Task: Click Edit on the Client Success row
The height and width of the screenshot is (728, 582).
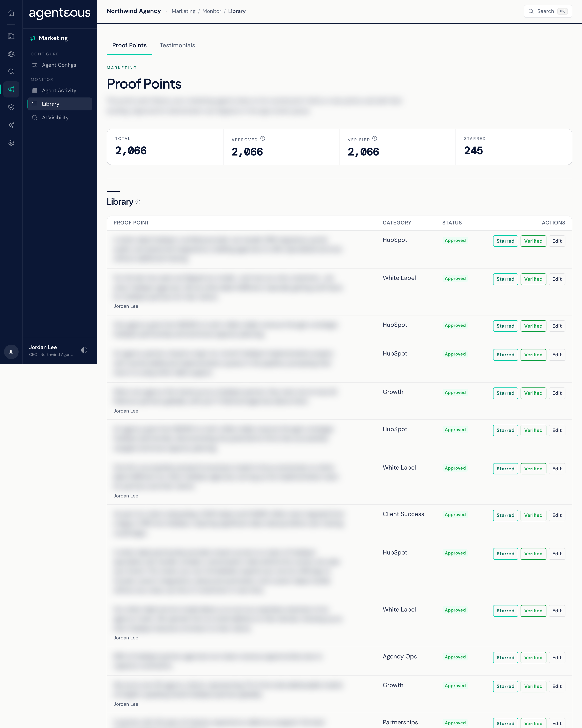Action: tap(557, 515)
